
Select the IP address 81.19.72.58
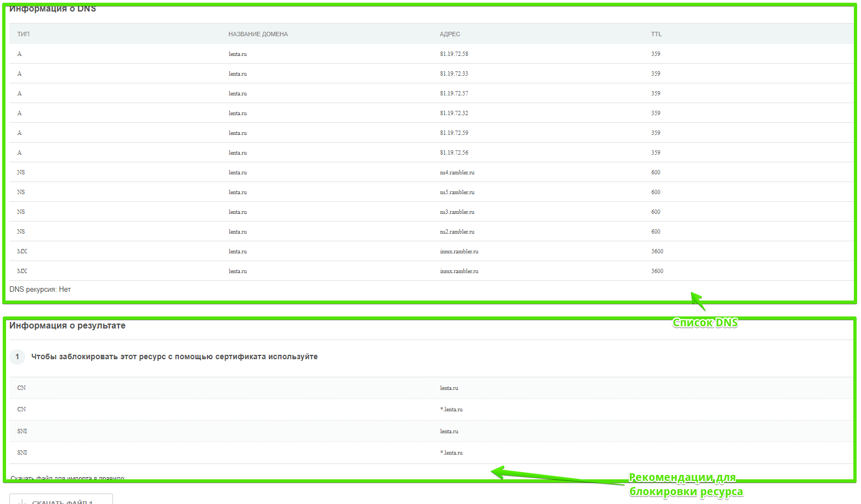(454, 54)
